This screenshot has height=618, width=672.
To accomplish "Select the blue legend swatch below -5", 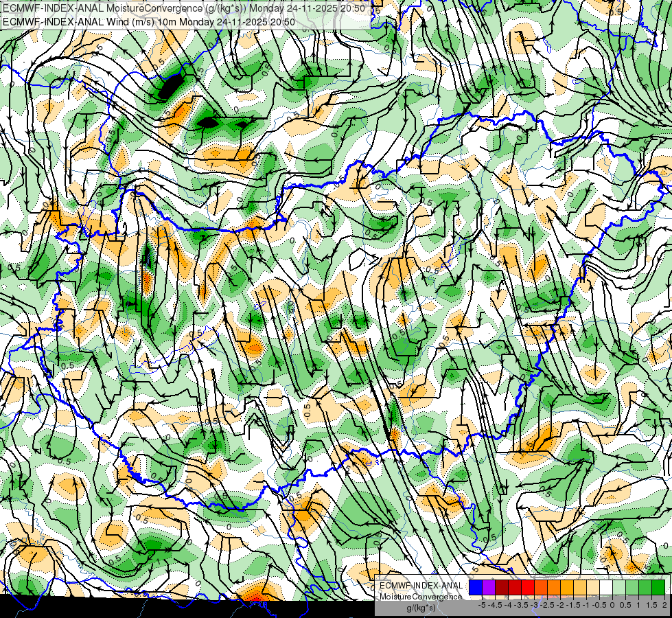I will pyautogui.click(x=476, y=588).
